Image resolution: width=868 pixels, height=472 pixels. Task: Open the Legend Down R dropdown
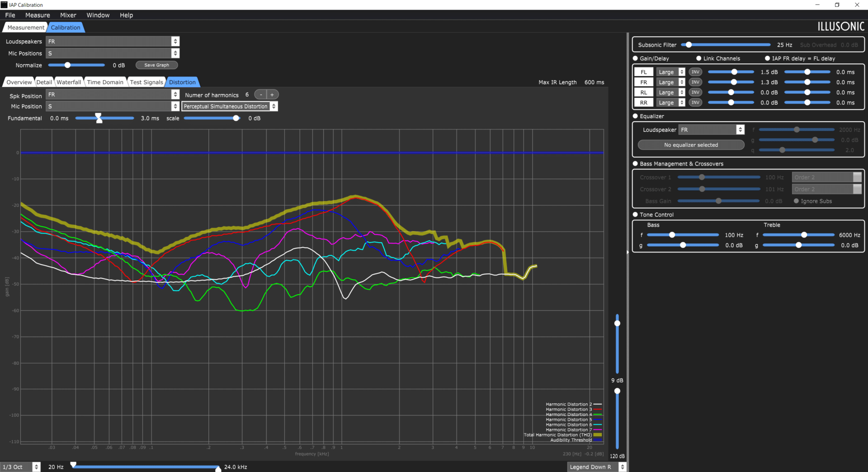597,467
